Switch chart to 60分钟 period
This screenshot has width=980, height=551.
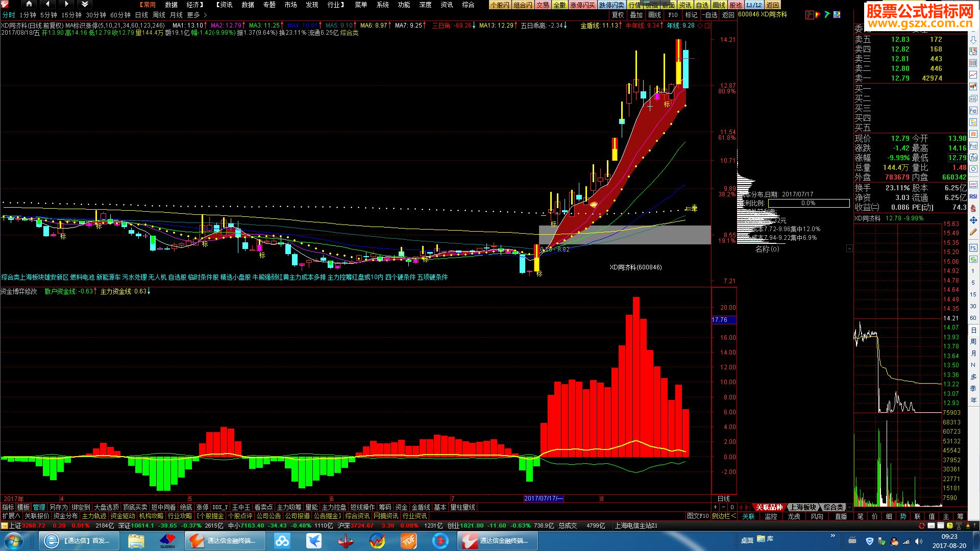pyautogui.click(x=120, y=15)
